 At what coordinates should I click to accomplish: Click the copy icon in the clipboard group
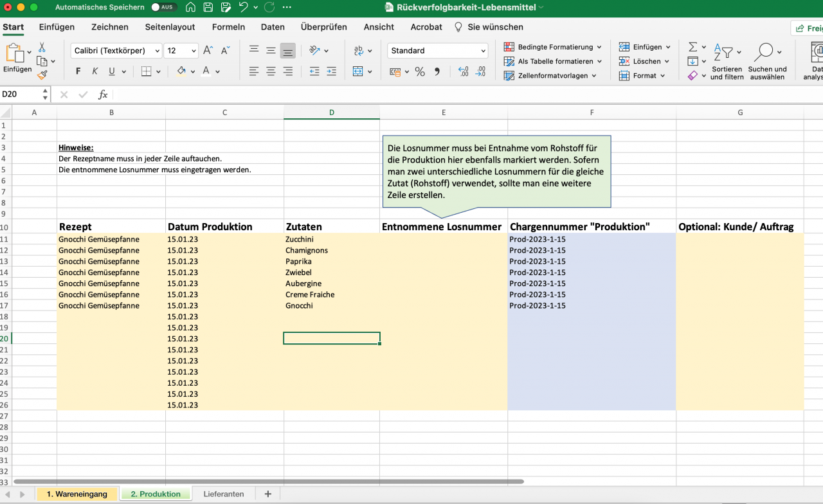42,61
